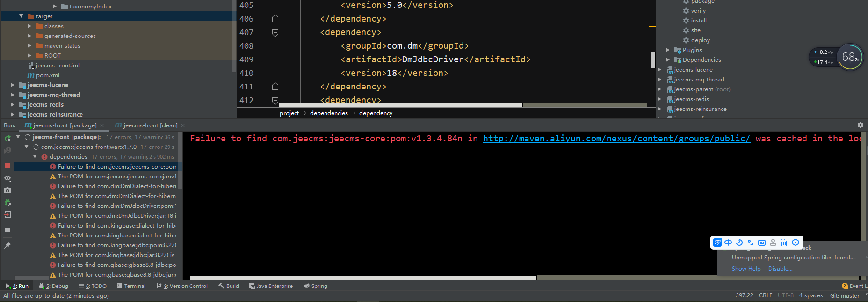Expand the maven-status folder
This screenshot has width=868, height=302.
[x=29, y=45]
